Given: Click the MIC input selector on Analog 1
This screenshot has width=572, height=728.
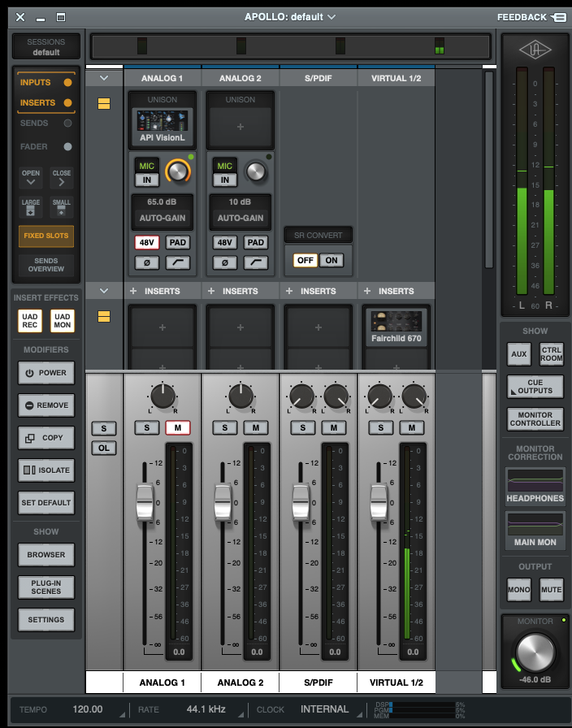Looking at the screenshot, I should tap(147, 166).
